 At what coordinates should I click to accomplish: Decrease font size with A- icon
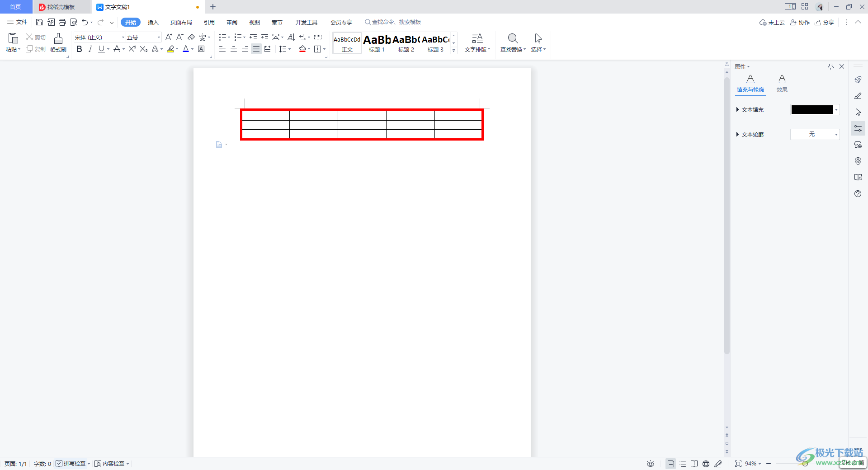179,37
